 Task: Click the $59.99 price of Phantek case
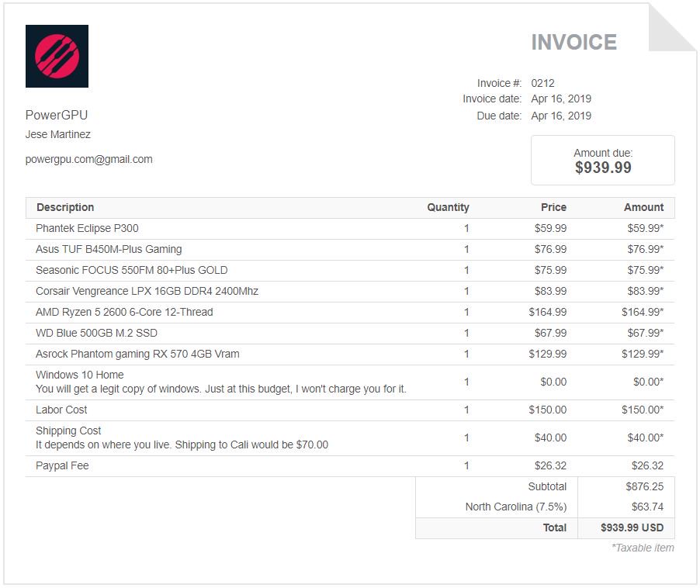click(550, 228)
